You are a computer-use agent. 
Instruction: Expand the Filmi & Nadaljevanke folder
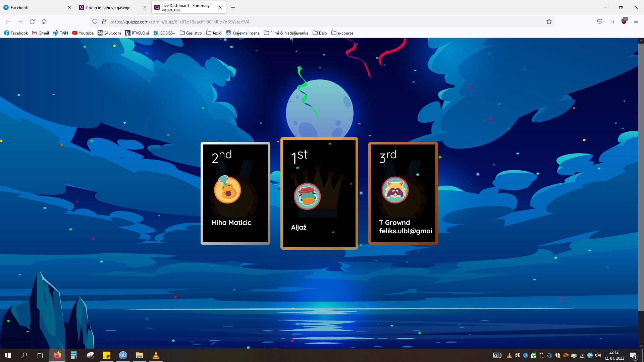[286, 33]
